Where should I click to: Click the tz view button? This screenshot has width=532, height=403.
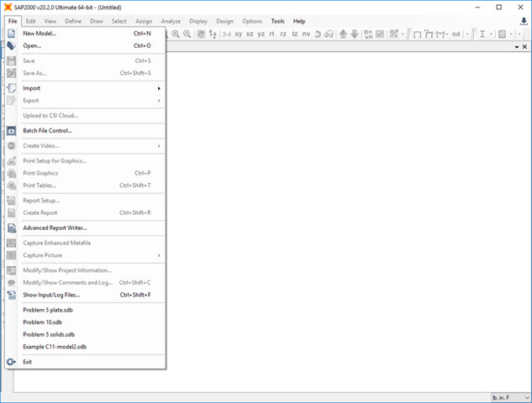294,34
